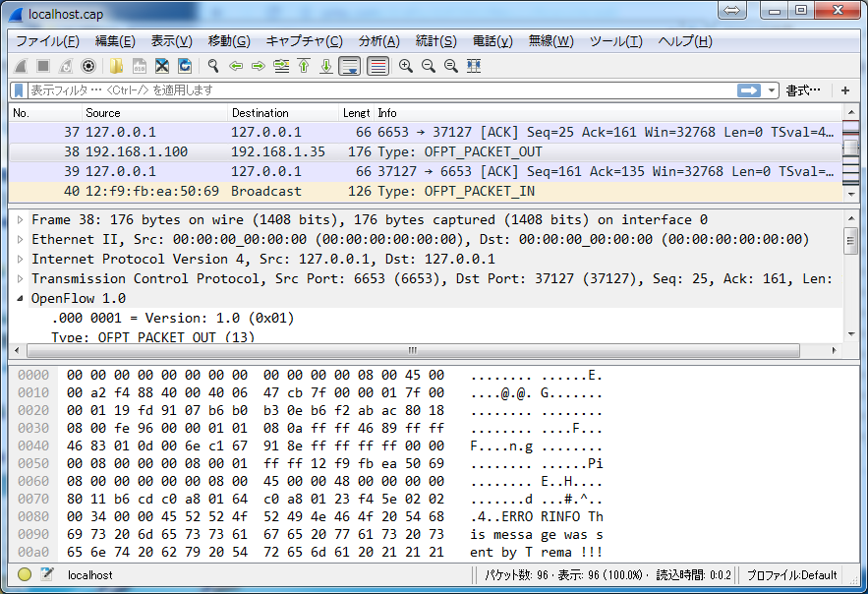Open the 移動(G) menu
Viewport: 868px width, 594px height.
229,41
